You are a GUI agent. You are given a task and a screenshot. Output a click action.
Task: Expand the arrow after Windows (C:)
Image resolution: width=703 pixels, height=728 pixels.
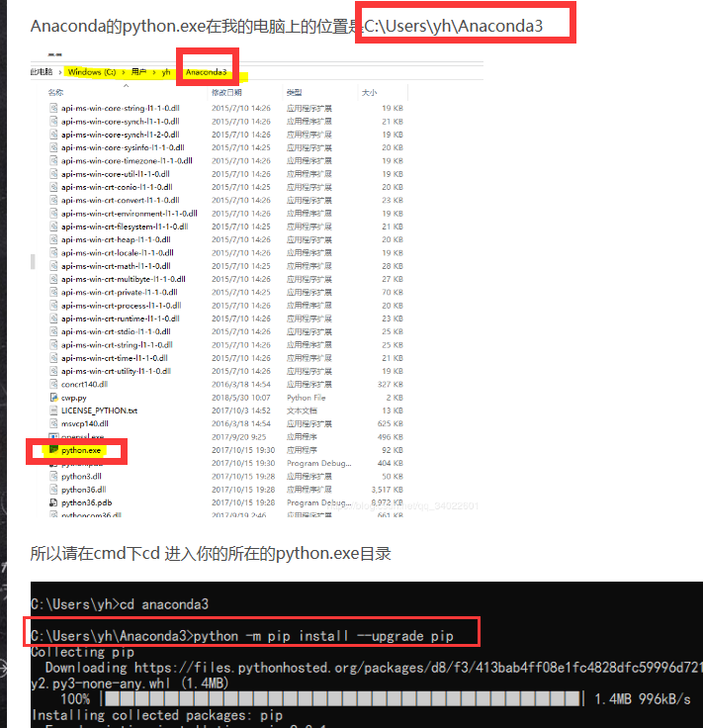[124, 72]
